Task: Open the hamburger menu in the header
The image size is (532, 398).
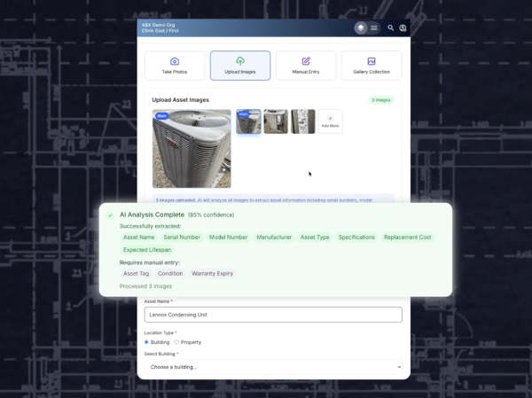Action: (x=374, y=27)
